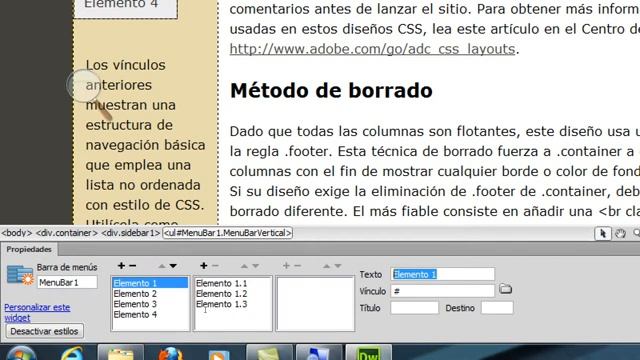
Task: Click the Destino input field
Action: pos(497,308)
